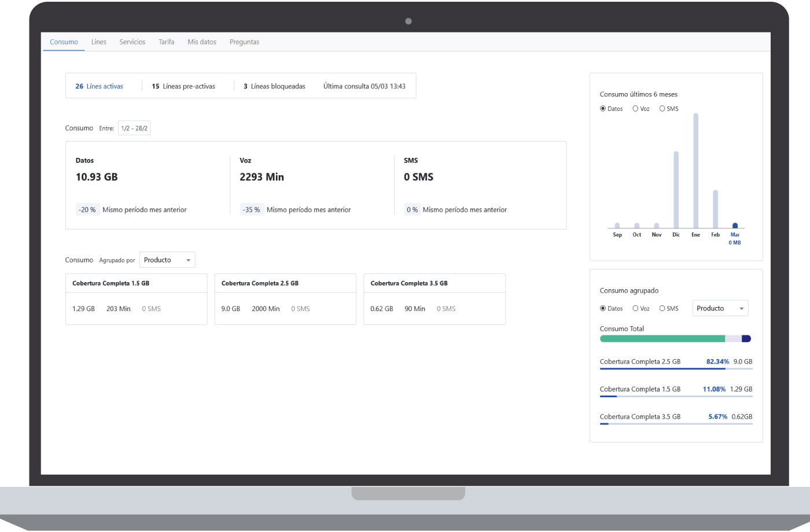Select Datos radio in Consumo agrupado
This screenshot has width=810, height=532.
603,308
